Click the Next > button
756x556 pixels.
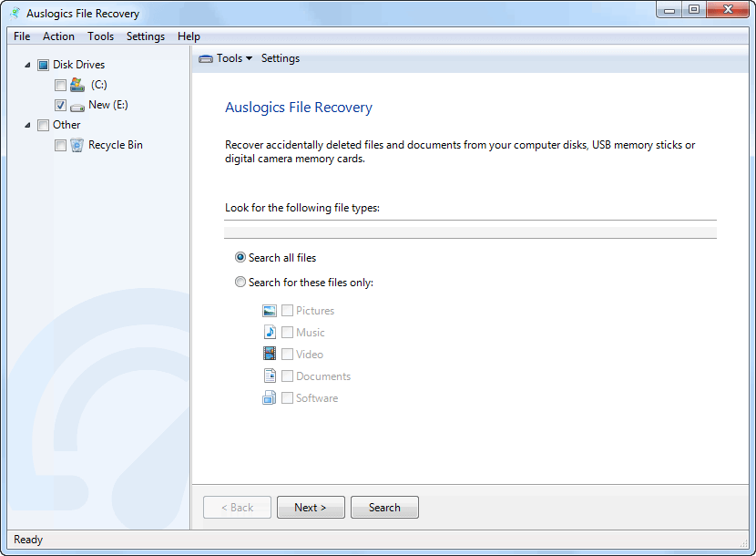point(311,508)
